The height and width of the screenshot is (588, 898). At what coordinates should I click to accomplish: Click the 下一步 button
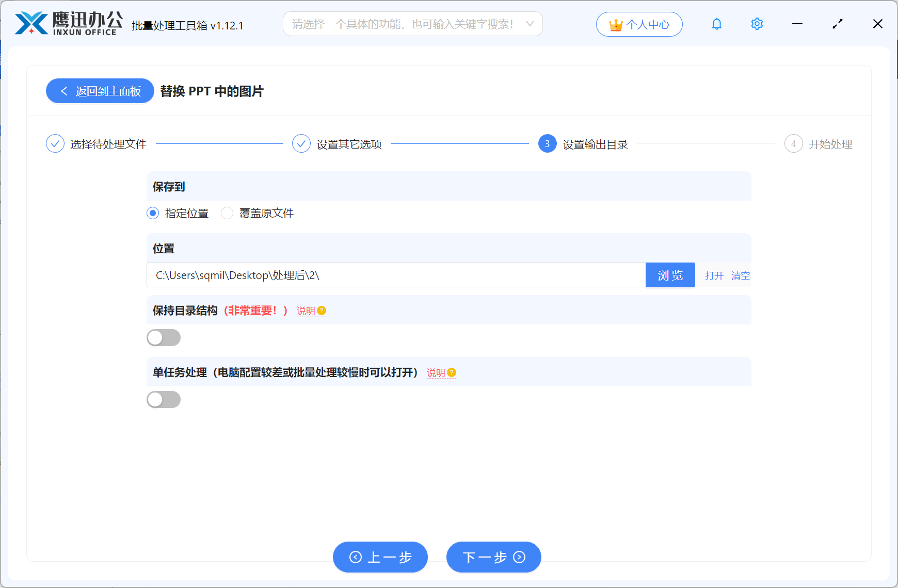(493, 557)
